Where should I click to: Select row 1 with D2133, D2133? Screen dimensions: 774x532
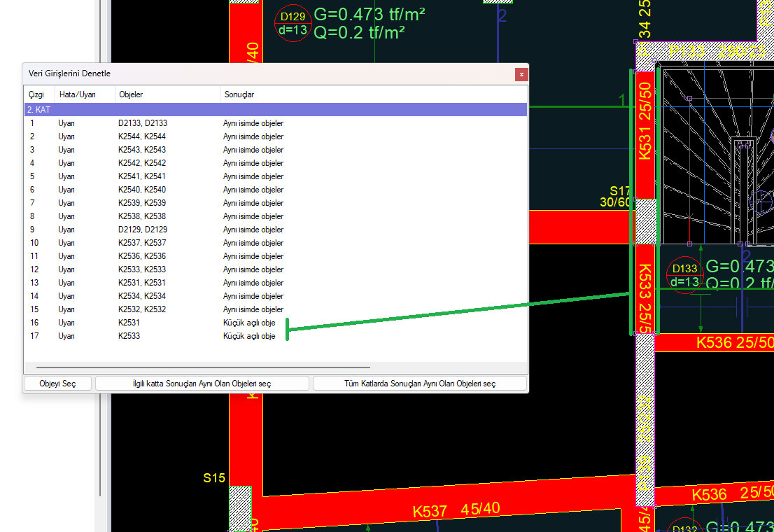[276, 123]
